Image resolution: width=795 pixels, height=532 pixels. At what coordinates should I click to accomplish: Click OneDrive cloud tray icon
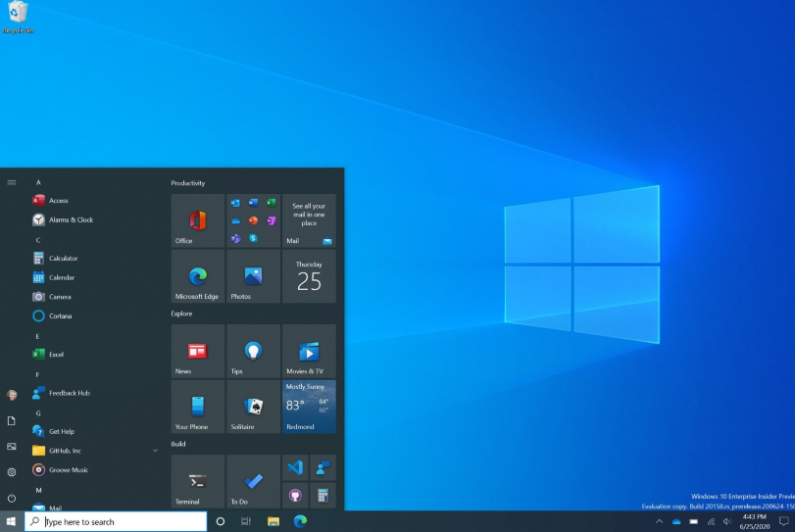[x=676, y=521]
